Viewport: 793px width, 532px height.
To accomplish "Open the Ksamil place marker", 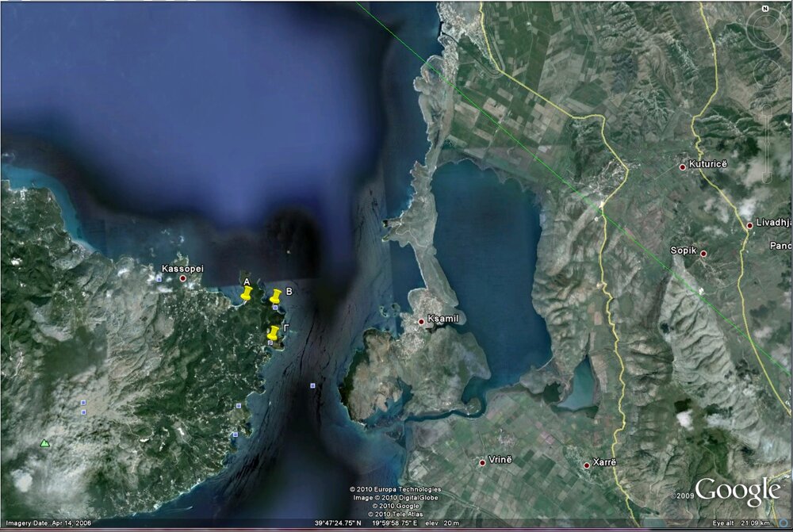I will [x=421, y=321].
